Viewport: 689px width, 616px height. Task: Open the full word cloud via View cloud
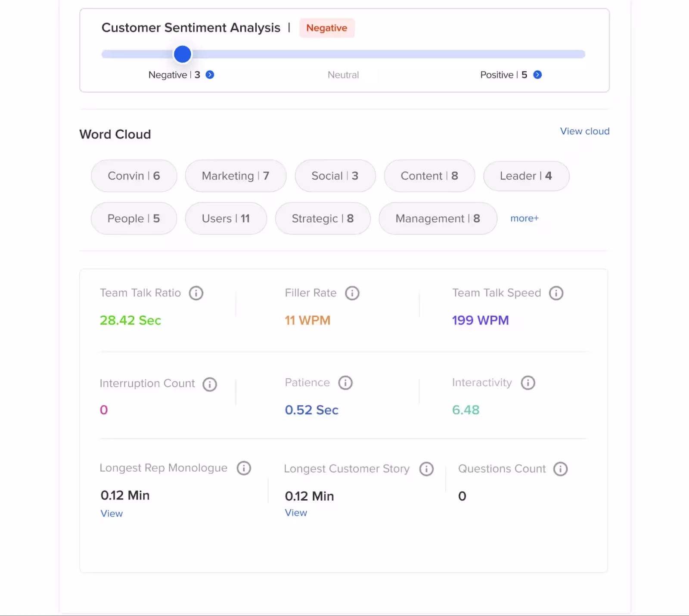pyautogui.click(x=584, y=131)
